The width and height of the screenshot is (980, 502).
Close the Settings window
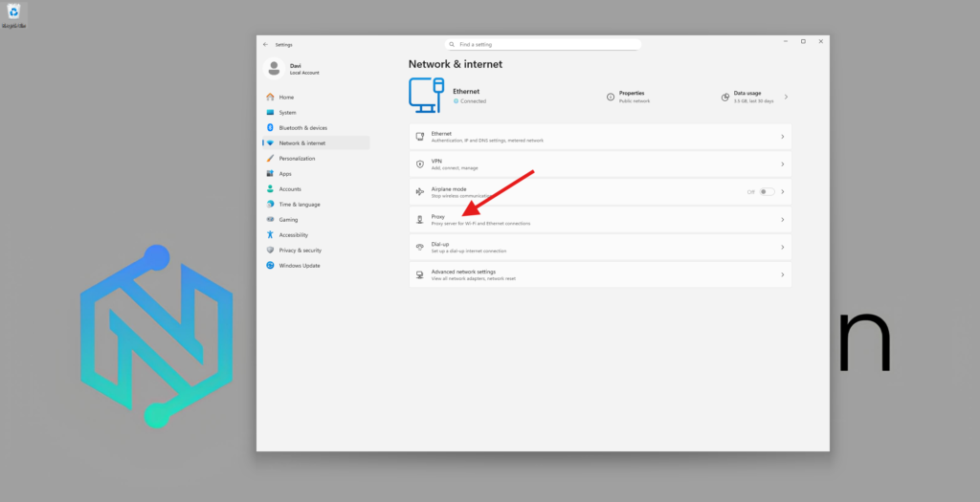click(820, 42)
